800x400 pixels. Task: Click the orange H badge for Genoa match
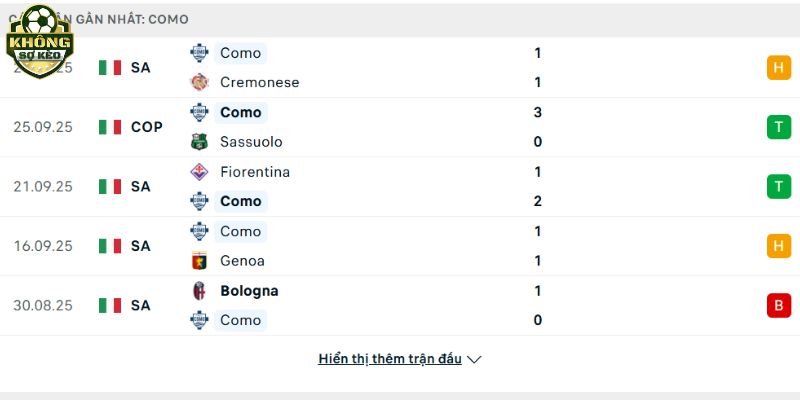pyautogui.click(x=778, y=246)
